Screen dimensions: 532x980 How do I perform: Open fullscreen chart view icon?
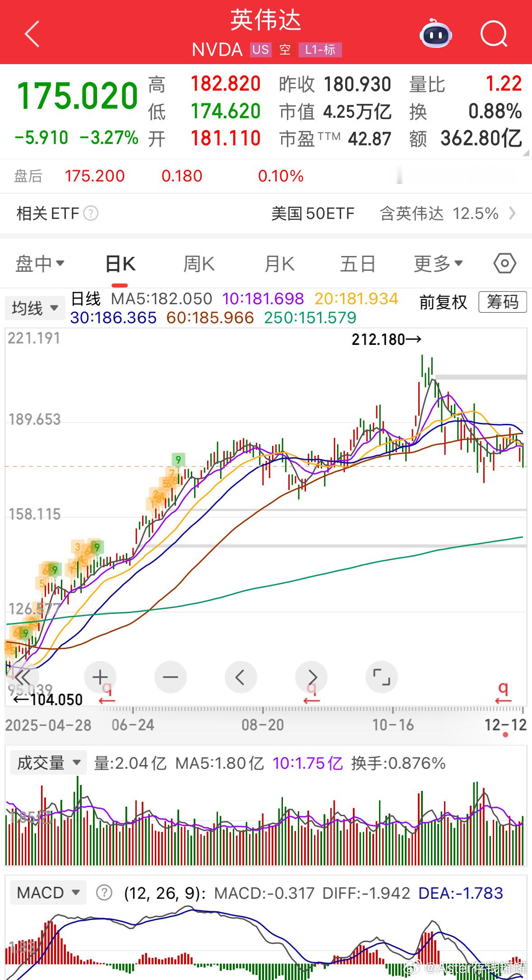[382, 677]
